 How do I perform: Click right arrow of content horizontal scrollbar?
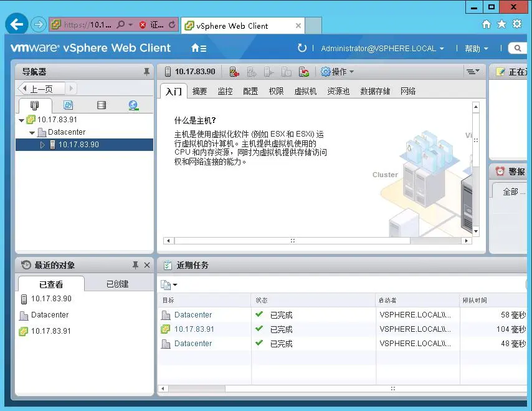[467, 241]
